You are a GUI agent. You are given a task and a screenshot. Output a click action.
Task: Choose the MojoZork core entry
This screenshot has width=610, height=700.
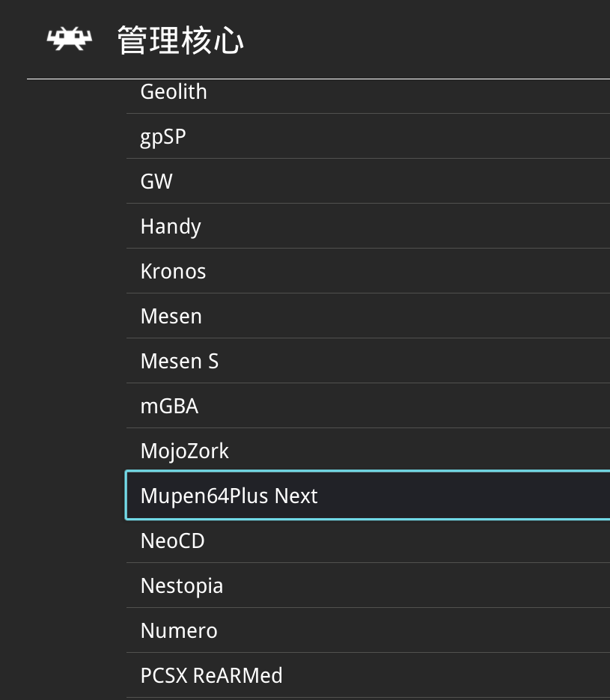point(185,451)
